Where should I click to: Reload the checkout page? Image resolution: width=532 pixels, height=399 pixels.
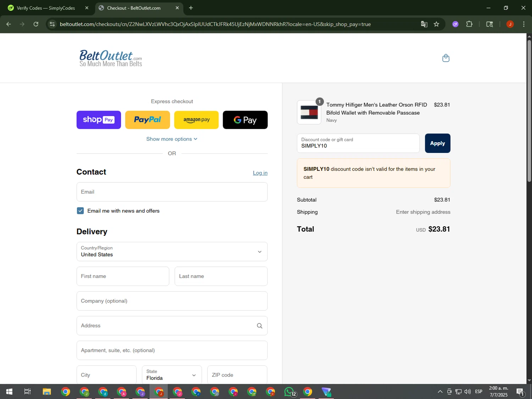pyautogui.click(x=36, y=24)
